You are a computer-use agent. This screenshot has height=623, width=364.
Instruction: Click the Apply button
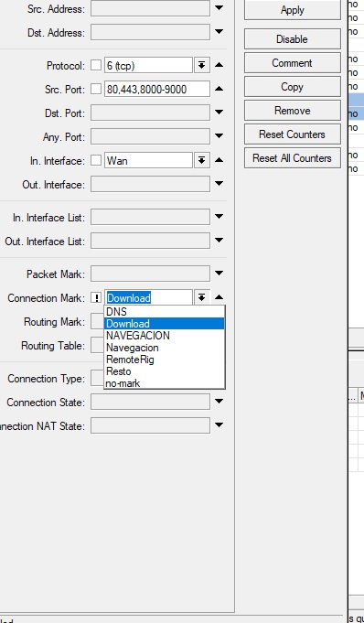point(292,10)
